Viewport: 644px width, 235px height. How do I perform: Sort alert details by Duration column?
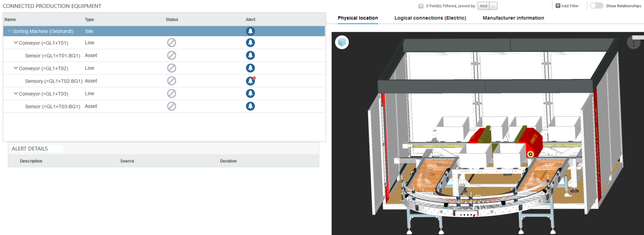click(228, 161)
